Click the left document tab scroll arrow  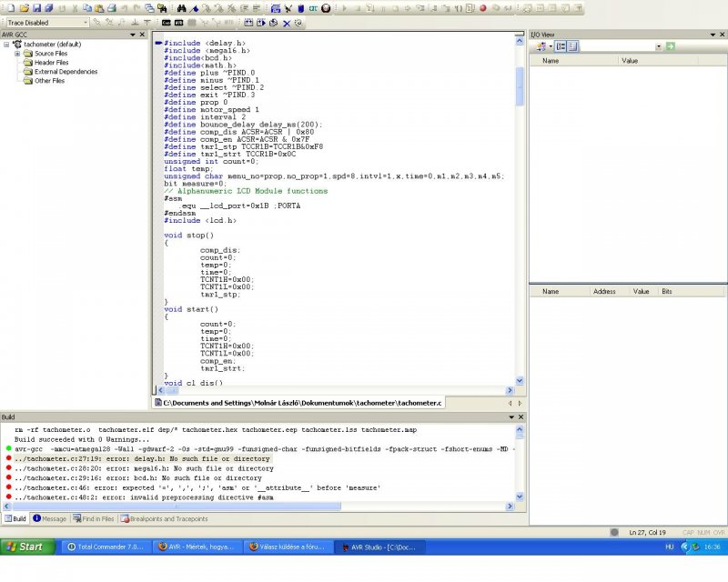(x=510, y=404)
